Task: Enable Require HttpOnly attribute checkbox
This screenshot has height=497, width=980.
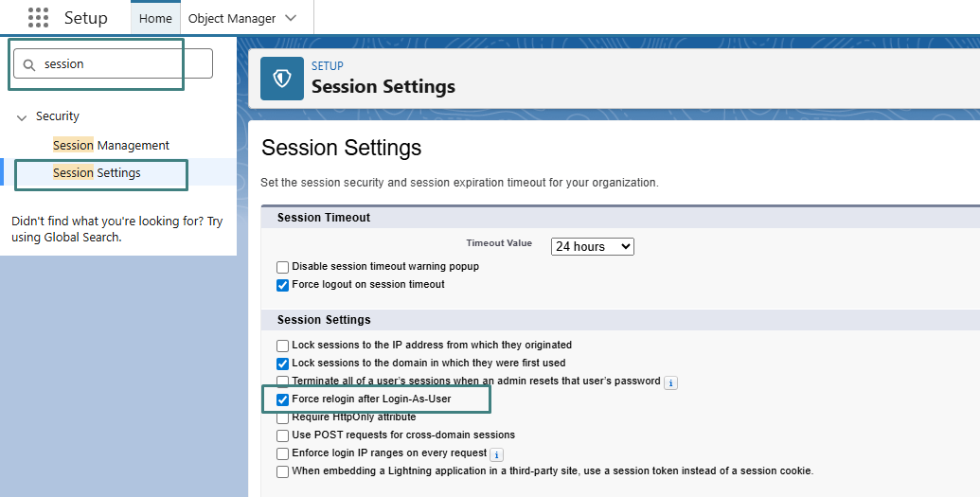Action: coord(282,417)
